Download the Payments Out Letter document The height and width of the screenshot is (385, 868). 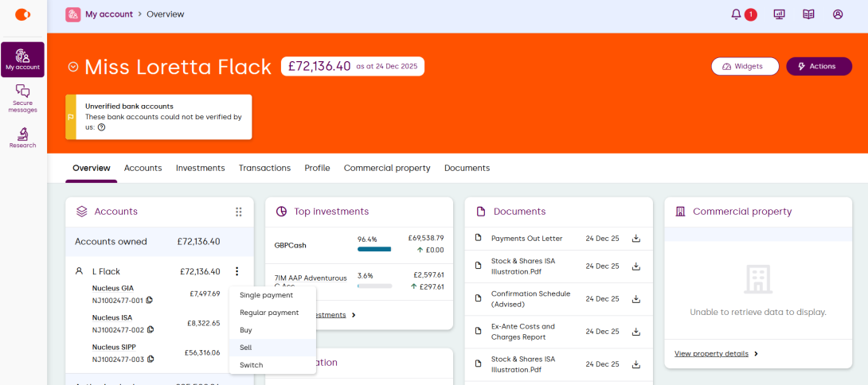pos(636,238)
